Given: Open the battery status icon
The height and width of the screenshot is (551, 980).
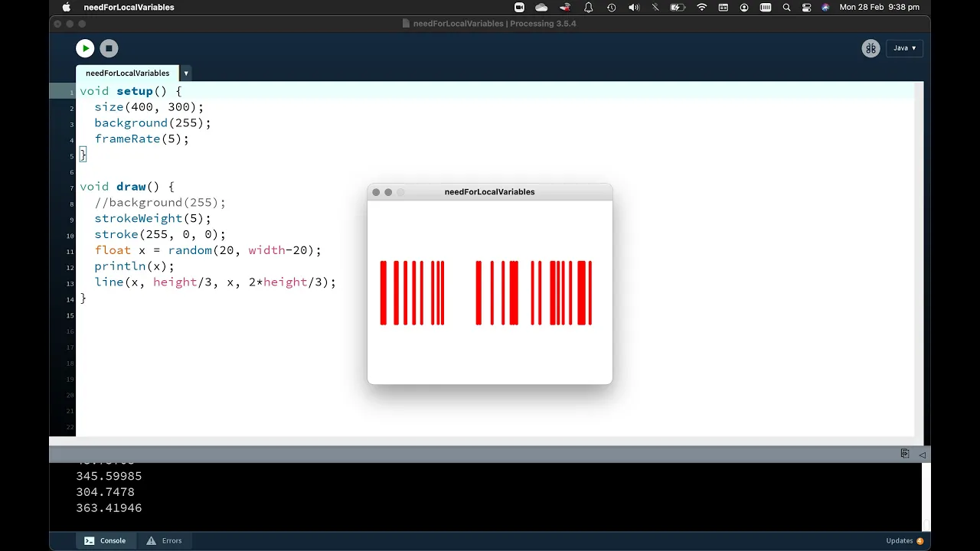Looking at the screenshot, I should tap(678, 7).
